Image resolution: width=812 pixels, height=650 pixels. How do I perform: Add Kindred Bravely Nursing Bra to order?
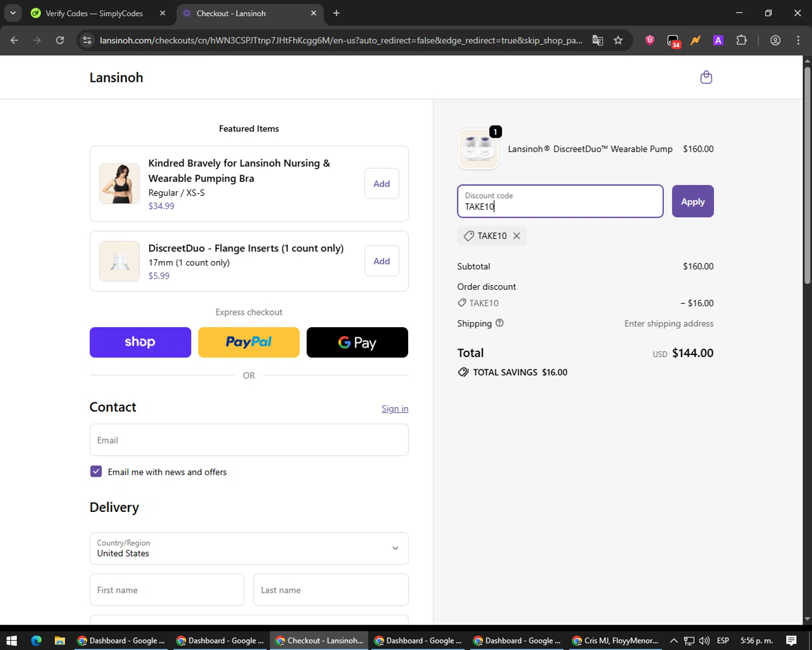[x=382, y=184]
